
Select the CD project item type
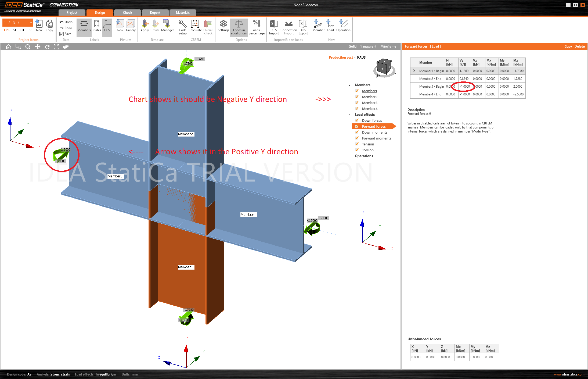(x=22, y=30)
